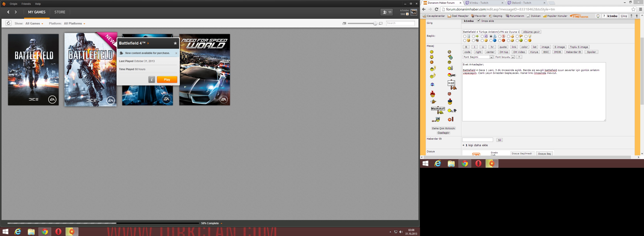This screenshot has height=236, width=644.
Task: Click the Albüme çevir button
Action: pos(531,32)
